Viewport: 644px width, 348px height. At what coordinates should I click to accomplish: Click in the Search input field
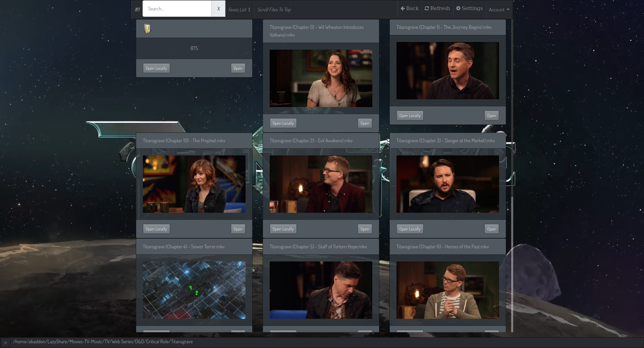point(177,9)
